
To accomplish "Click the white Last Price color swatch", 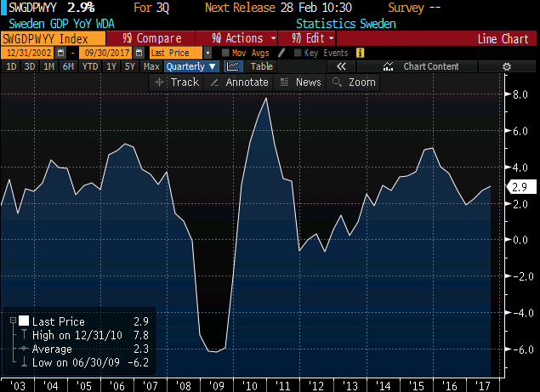I will 24,321.
